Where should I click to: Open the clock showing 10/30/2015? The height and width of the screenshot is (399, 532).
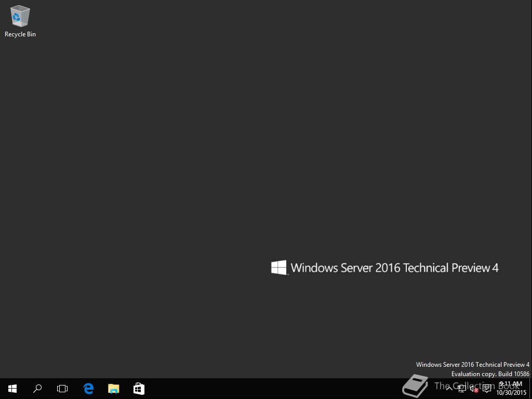(x=511, y=389)
